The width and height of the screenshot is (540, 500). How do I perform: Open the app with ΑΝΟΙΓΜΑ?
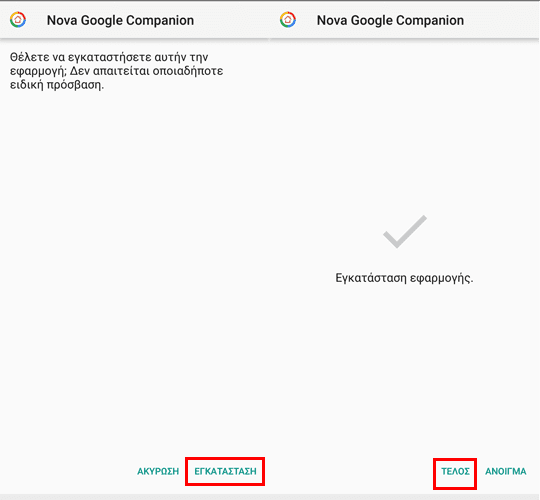click(x=506, y=471)
